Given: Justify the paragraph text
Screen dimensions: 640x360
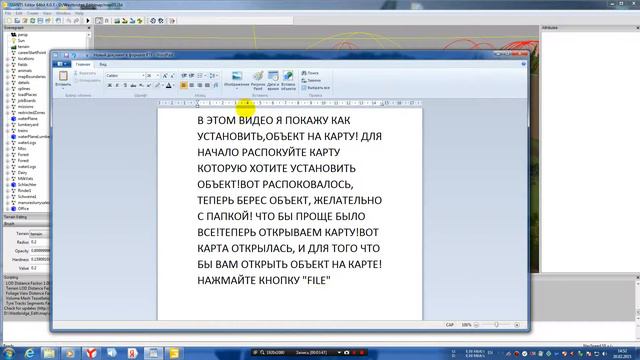Looking at the screenshot, I should point(207,85).
